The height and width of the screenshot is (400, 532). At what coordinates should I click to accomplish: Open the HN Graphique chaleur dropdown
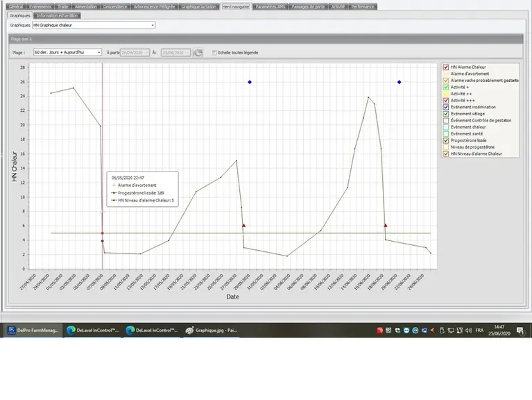tap(94, 25)
